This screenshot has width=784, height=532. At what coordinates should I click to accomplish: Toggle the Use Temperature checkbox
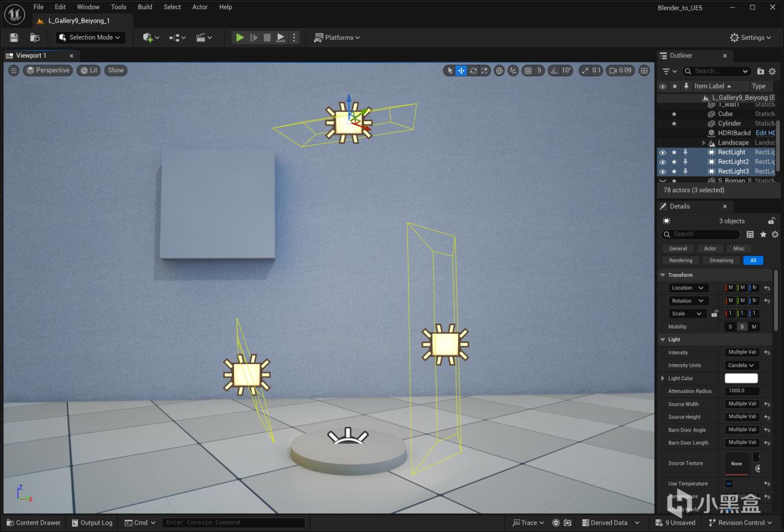tap(729, 484)
